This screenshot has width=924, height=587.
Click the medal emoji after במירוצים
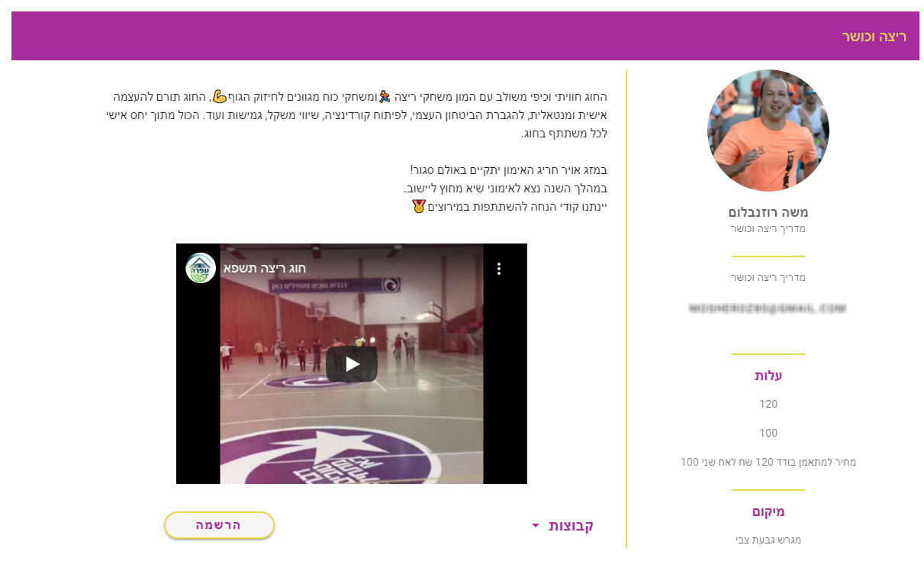pyautogui.click(x=418, y=206)
